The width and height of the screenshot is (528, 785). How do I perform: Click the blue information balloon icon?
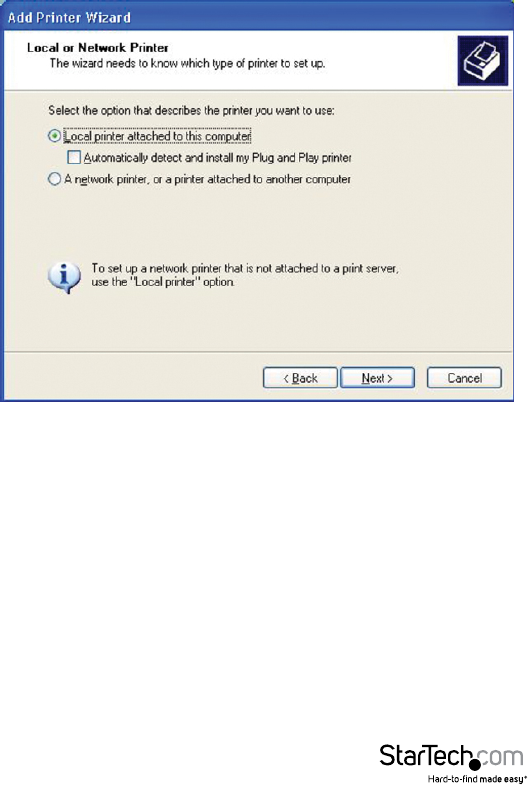pyautogui.click(x=64, y=277)
